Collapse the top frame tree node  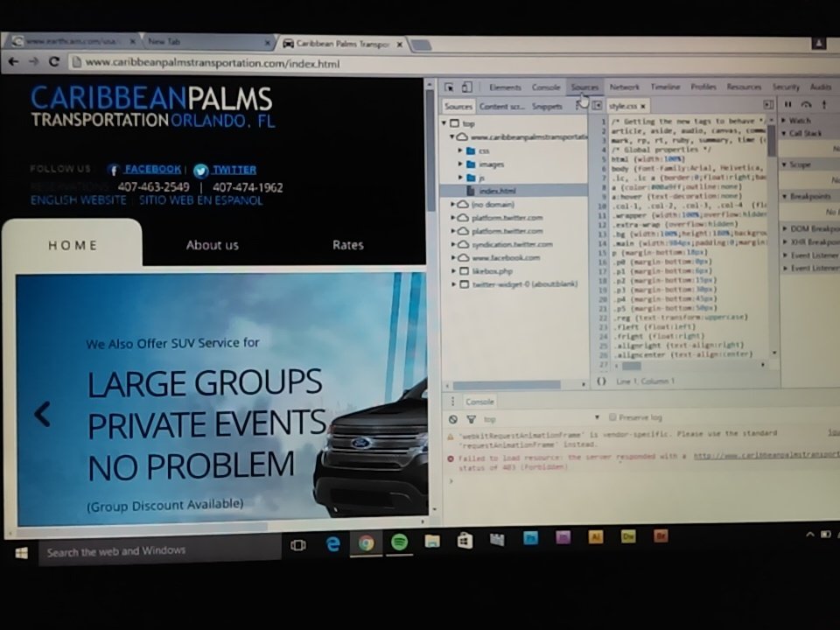(444, 123)
